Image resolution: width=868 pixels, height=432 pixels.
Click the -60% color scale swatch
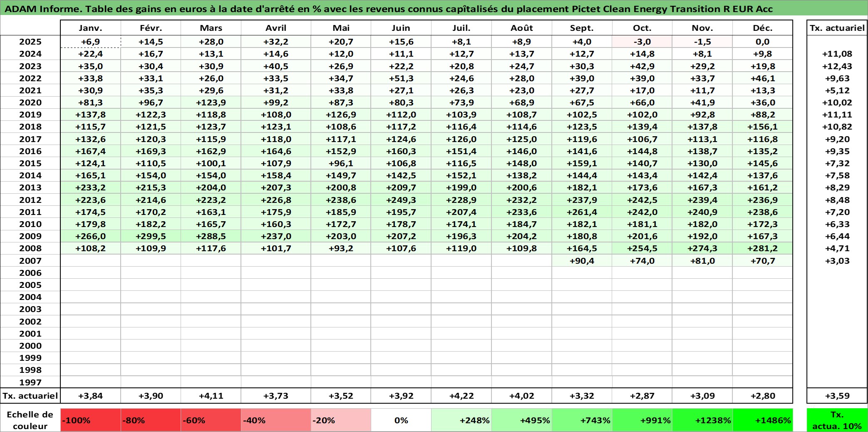(211, 420)
